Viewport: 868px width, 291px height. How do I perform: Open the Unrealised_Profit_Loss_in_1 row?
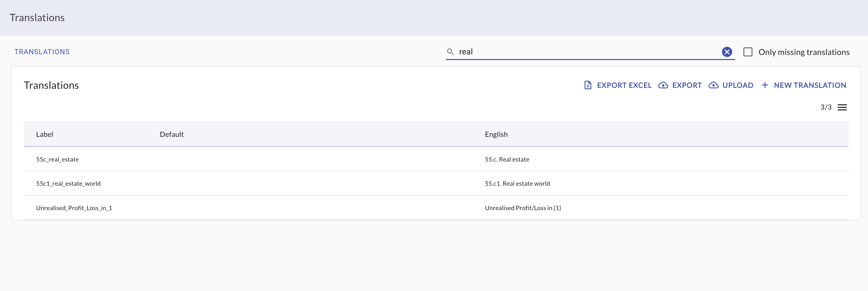74,208
